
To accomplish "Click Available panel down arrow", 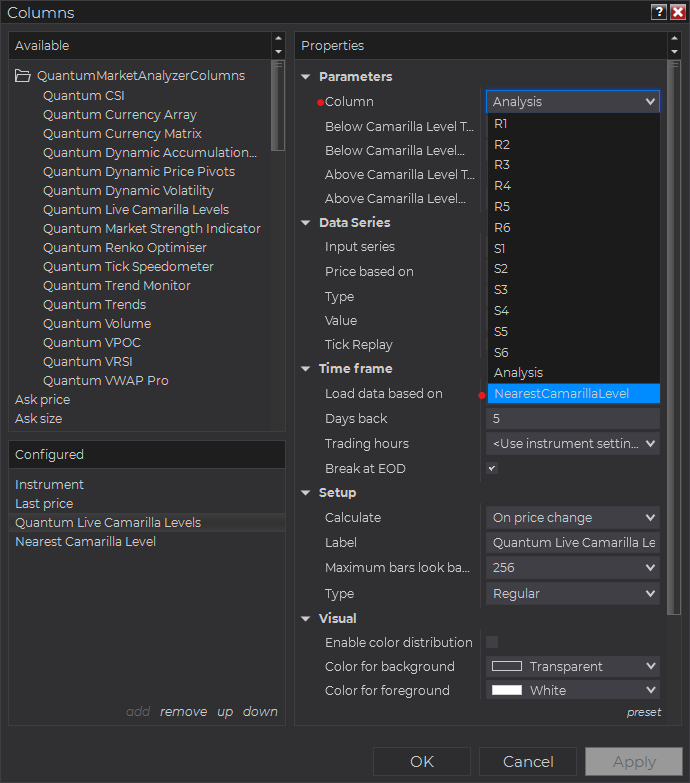I will click(278, 52).
